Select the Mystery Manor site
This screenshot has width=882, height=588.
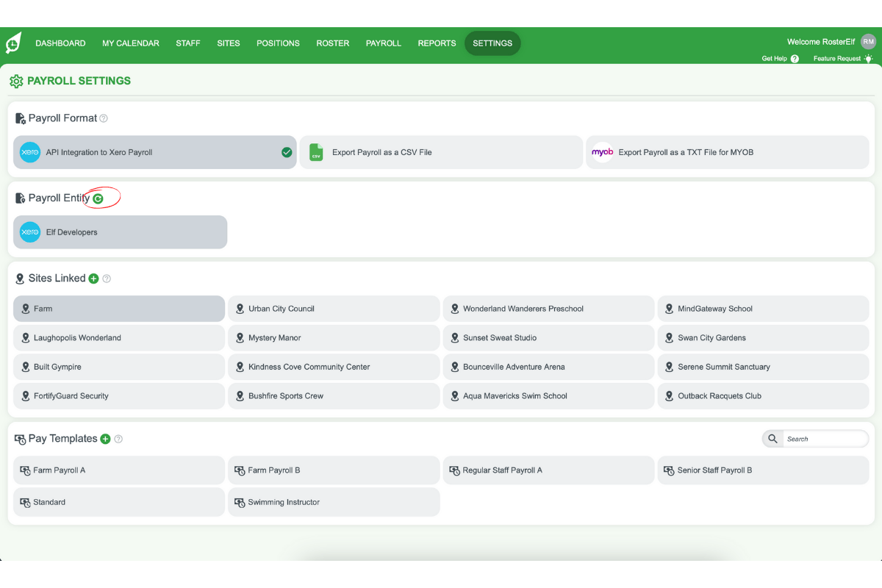334,337
